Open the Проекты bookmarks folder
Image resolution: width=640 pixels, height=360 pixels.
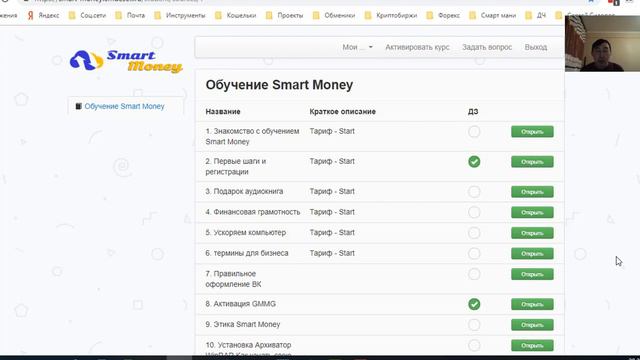[284, 16]
